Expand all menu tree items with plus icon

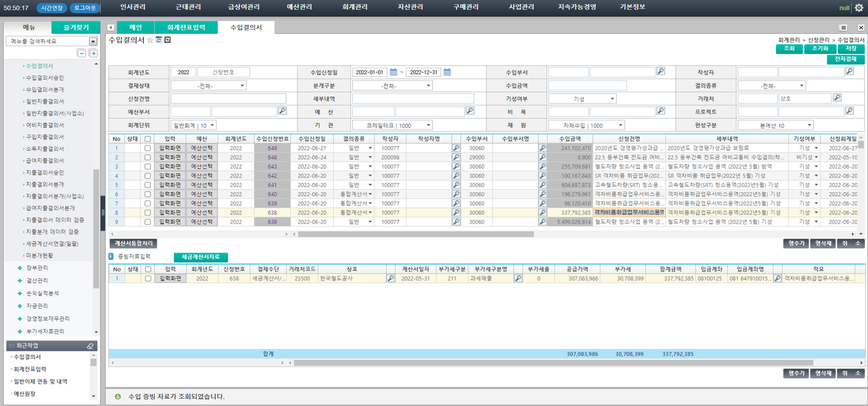(x=93, y=53)
